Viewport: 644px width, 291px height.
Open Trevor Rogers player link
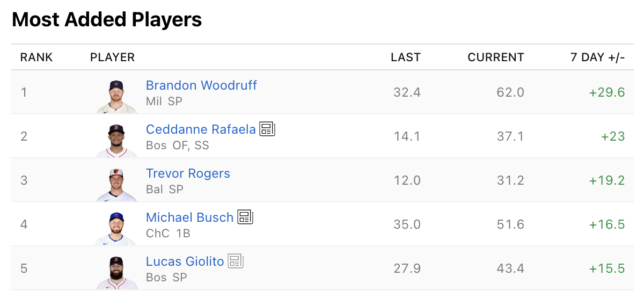click(188, 173)
